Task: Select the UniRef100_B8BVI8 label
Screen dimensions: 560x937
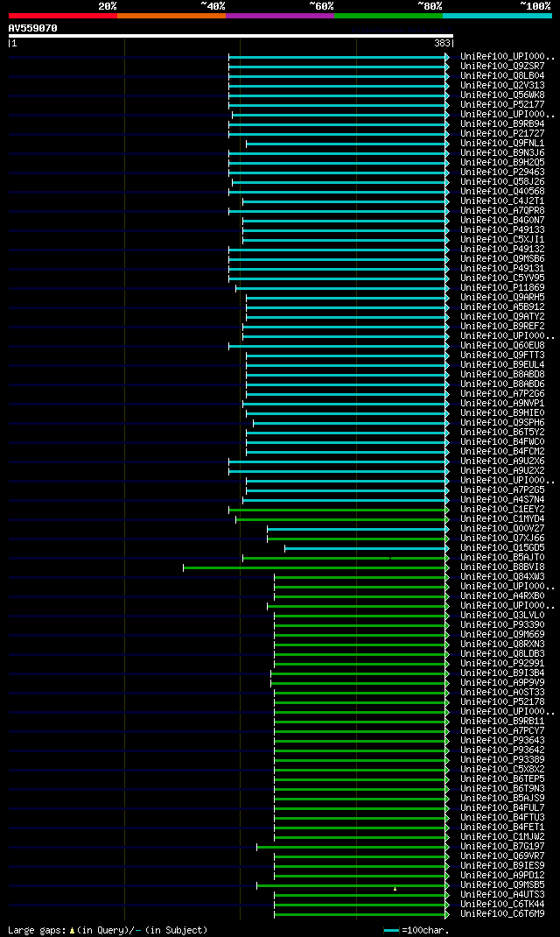Action: pos(502,567)
